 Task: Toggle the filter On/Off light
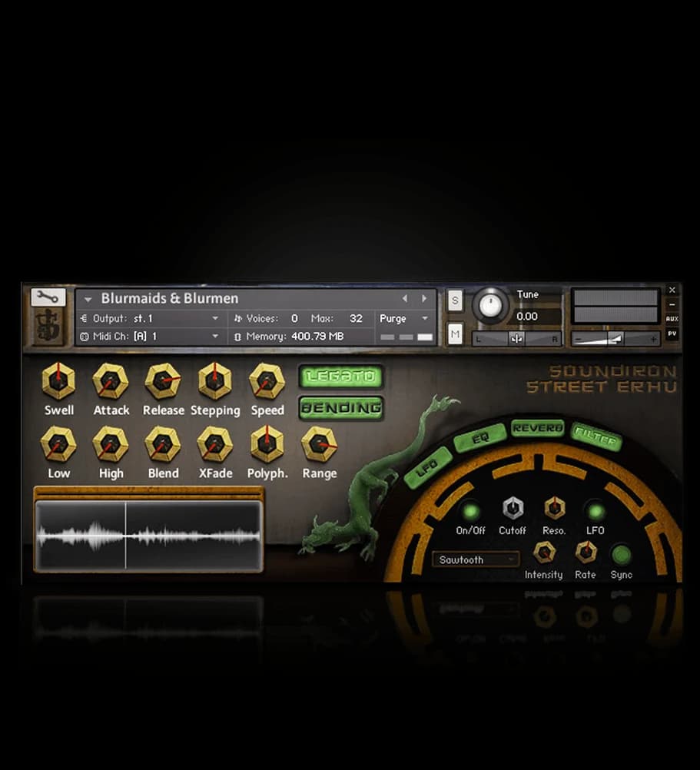[470, 510]
